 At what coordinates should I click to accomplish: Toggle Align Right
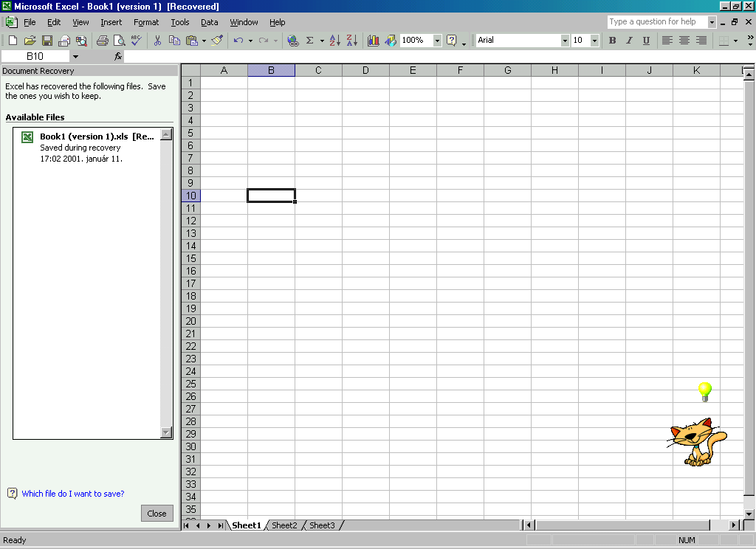pyautogui.click(x=701, y=41)
